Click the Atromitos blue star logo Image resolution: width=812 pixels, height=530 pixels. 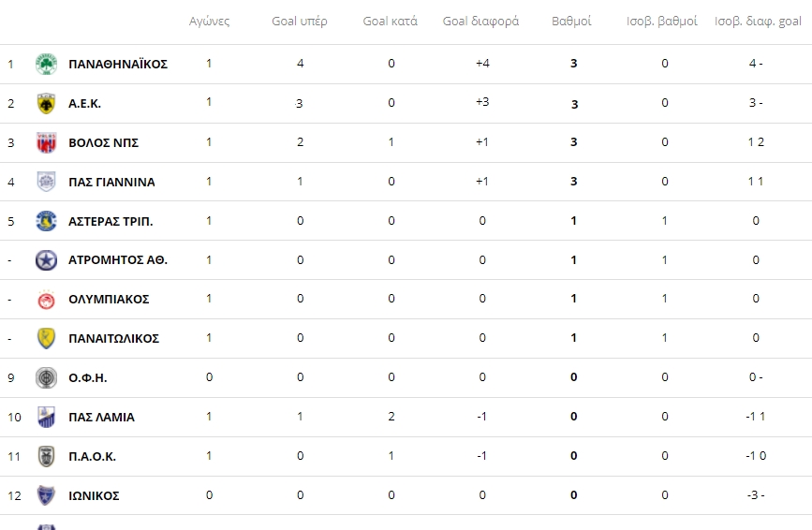pyautogui.click(x=46, y=260)
